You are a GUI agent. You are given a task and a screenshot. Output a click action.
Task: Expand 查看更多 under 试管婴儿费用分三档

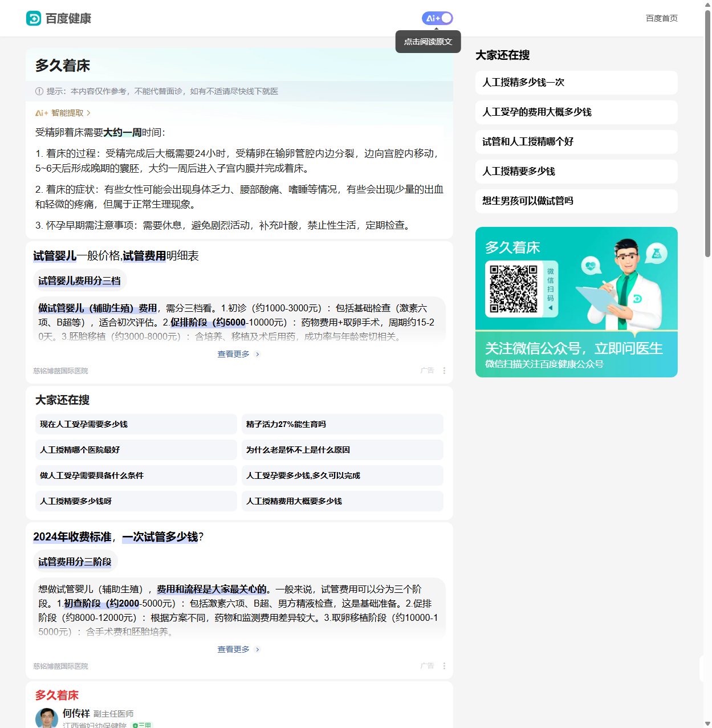238,354
